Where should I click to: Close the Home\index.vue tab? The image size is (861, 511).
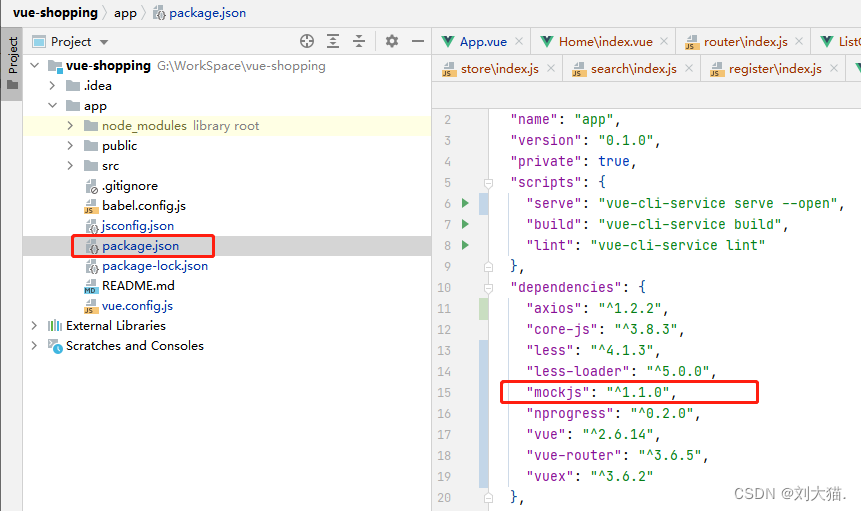(x=664, y=41)
